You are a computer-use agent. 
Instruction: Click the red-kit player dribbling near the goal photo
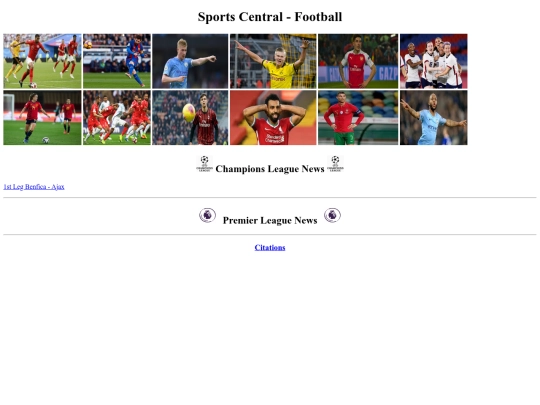[42, 117]
